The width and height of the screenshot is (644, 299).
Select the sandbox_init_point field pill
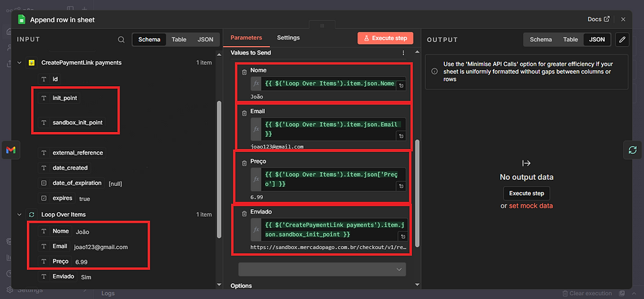[x=72, y=122]
